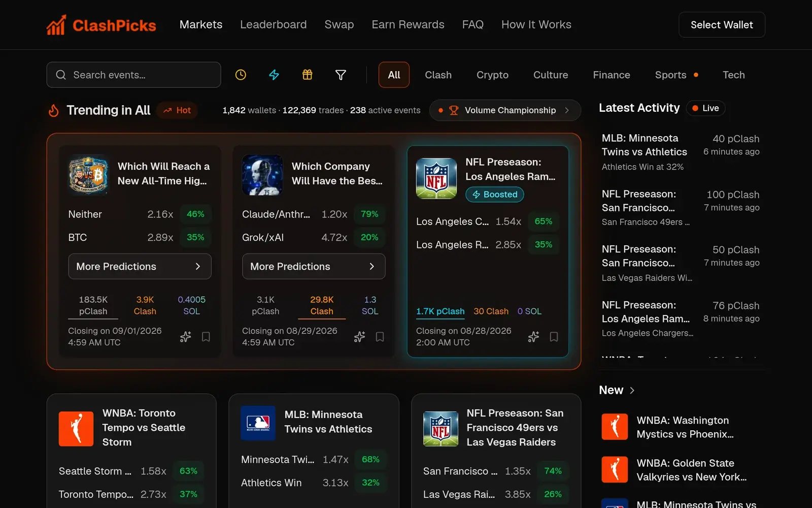Click MLB logo on Minnesota Twins card
This screenshot has width=812, height=508.
coord(258,423)
